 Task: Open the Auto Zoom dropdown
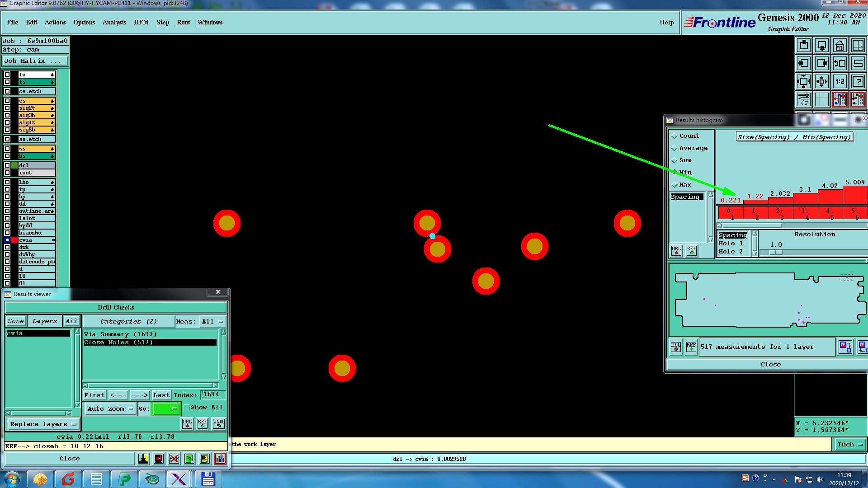click(x=110, y=409)
